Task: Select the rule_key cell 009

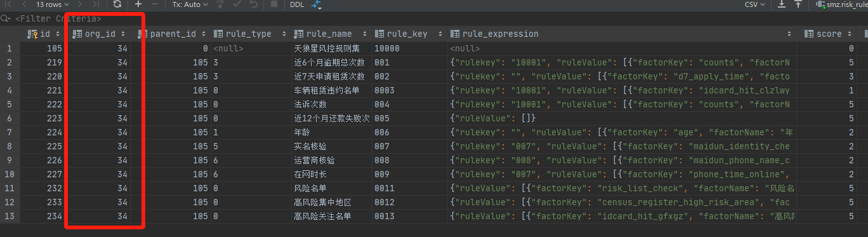Action: coord(409,174)
